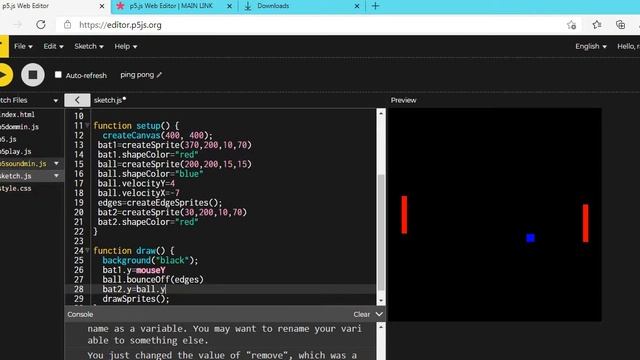This screenshot has width=640, height=360.
Task: Open p5.dom.min.js in the file list
Action: pos(19,127)
